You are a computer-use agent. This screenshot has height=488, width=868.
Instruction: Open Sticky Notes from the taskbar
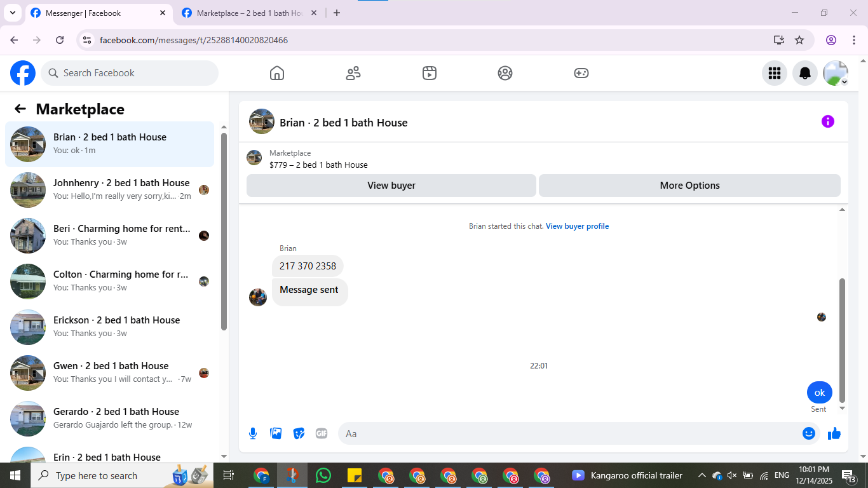[355, 475]
